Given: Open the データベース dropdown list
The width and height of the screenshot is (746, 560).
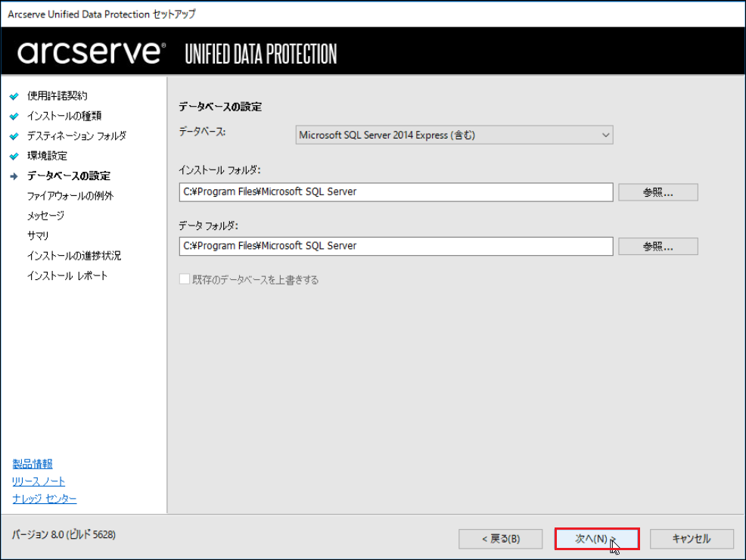Looking at the screenshot, I should pos(454,135).
